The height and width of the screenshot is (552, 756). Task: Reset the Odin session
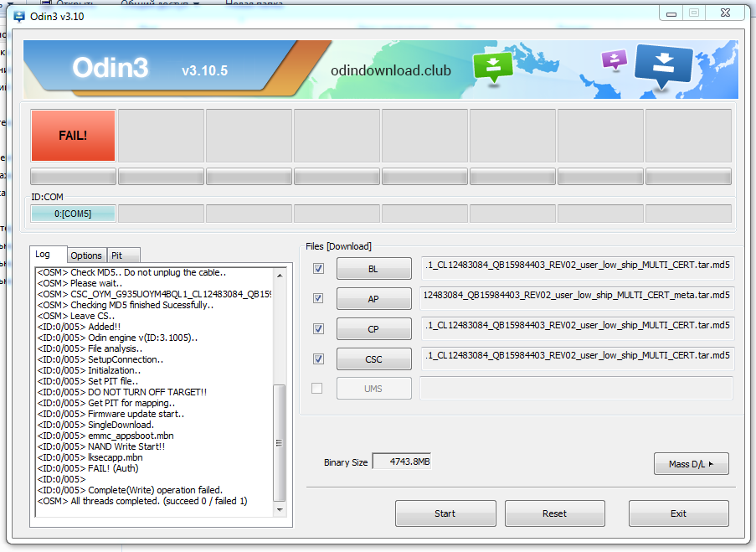pos(554,513)
